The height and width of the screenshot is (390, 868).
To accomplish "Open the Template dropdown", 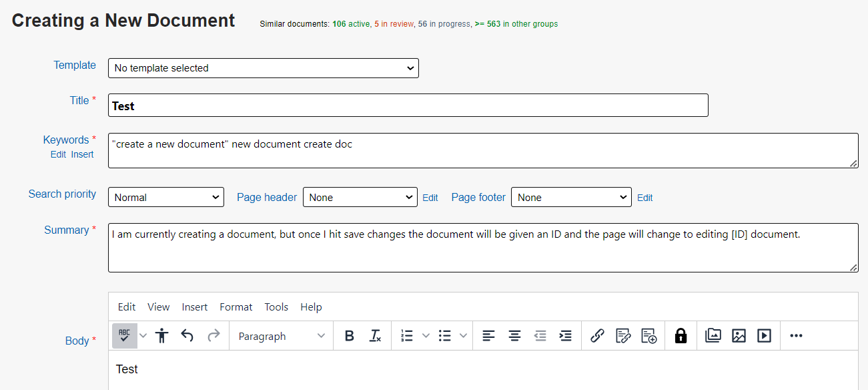I will click(264, 68).
